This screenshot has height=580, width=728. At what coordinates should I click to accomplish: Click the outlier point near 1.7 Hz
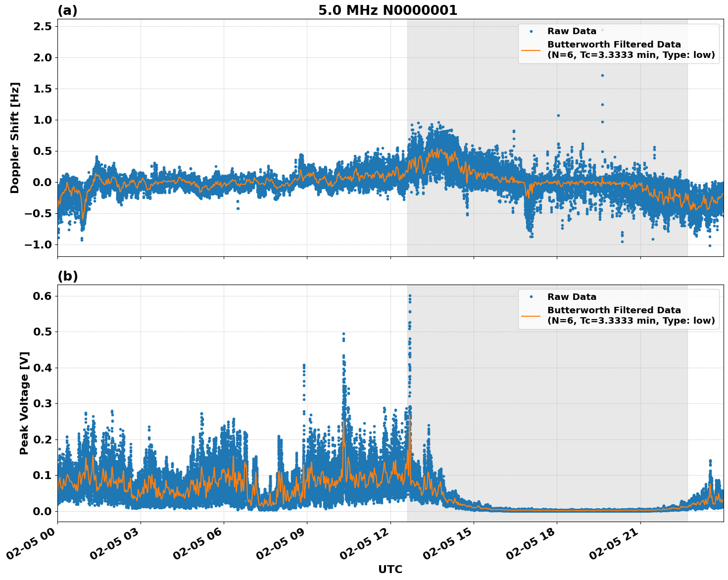tap(602, 75)
